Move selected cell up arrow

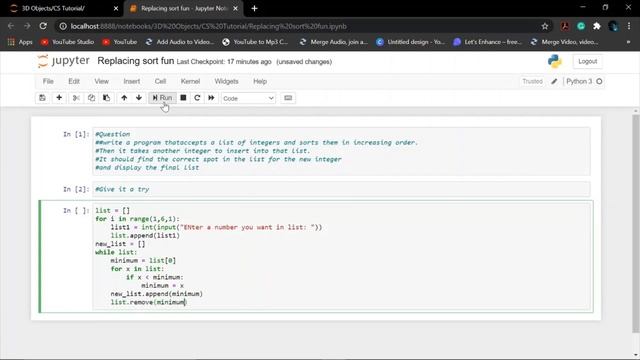(x=124, y=98)
